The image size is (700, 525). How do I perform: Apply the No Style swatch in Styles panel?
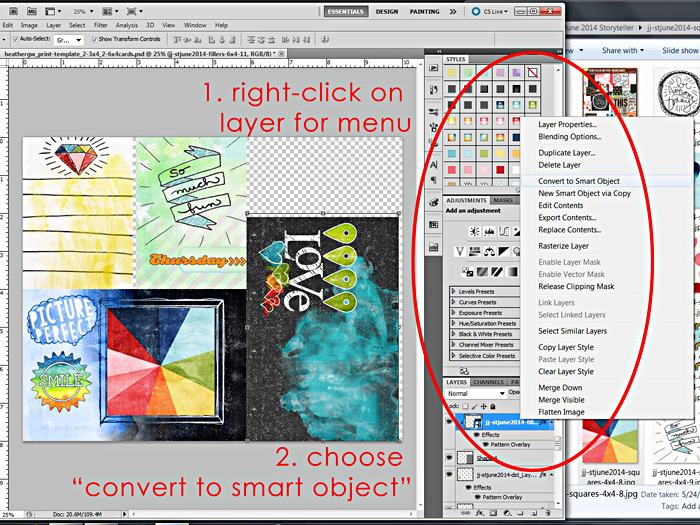tap(532, 72)
